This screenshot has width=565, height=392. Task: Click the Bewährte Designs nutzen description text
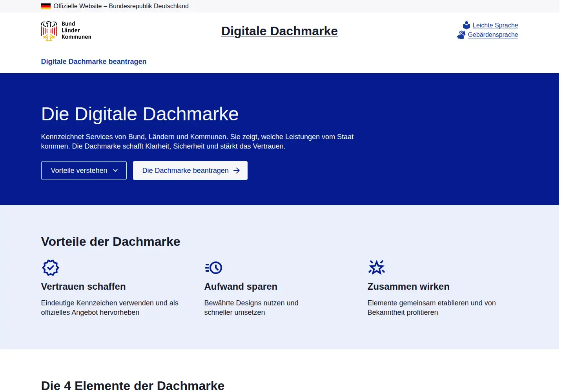[x=252, y=308]
